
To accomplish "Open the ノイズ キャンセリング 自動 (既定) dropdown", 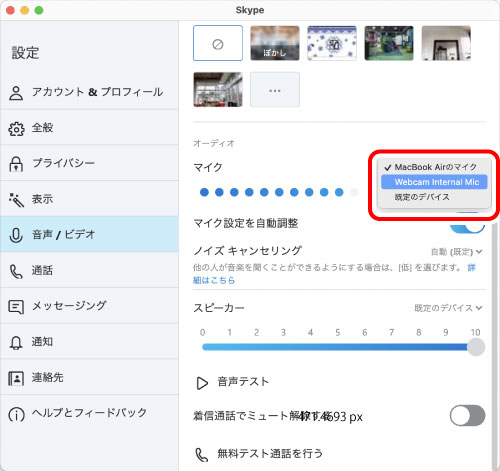I will pos(456,252).
